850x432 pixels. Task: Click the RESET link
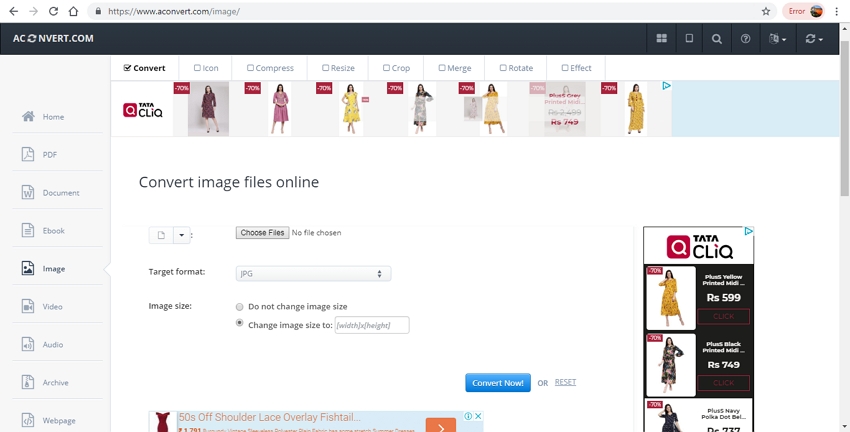[x=565, y=382]
